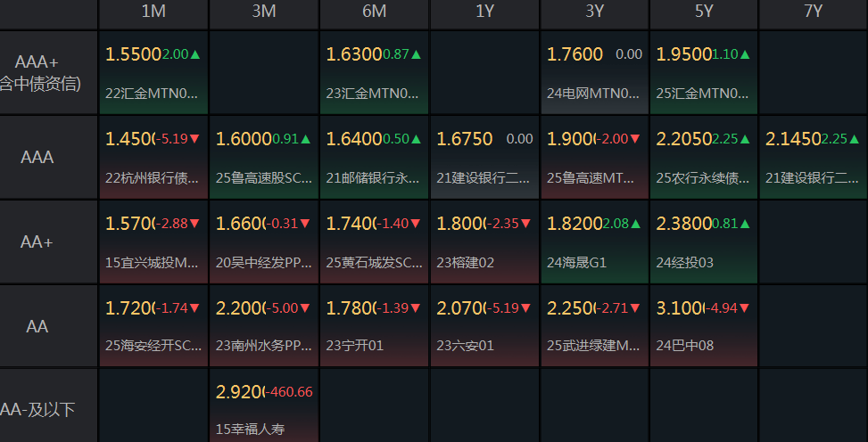
Task: Click red down arrow in AA 5Y cell
Action: (x=746, y=308)
